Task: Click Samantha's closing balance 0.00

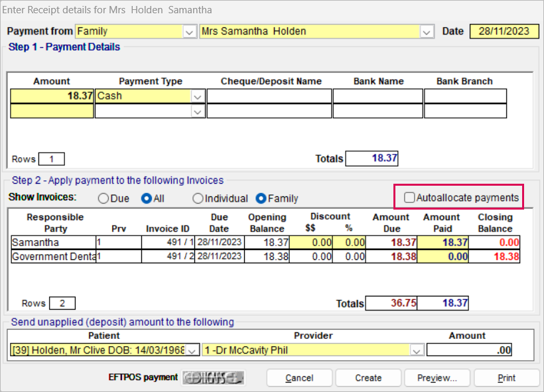Action: click(x=494, y=242)
